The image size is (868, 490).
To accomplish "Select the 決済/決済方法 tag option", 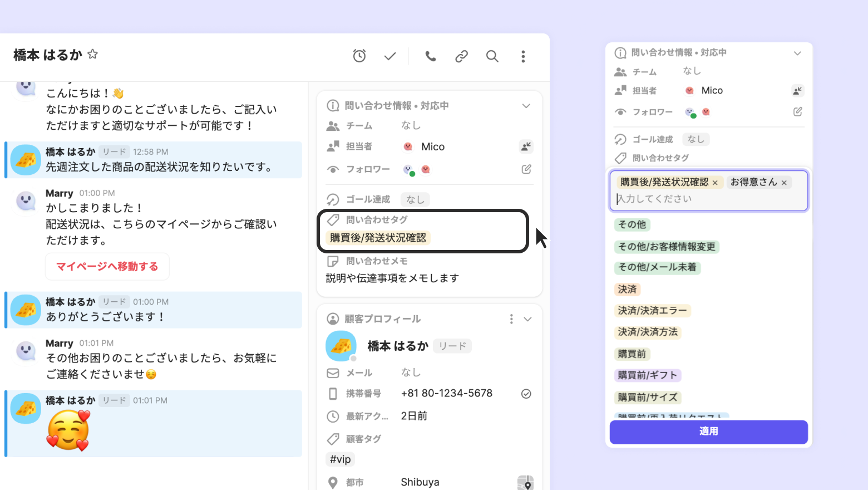I will tap(648, 332).
